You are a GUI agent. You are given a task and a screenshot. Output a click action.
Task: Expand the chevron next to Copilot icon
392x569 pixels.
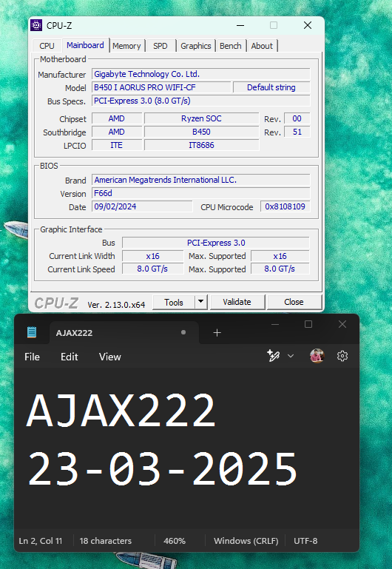point(291,356)
